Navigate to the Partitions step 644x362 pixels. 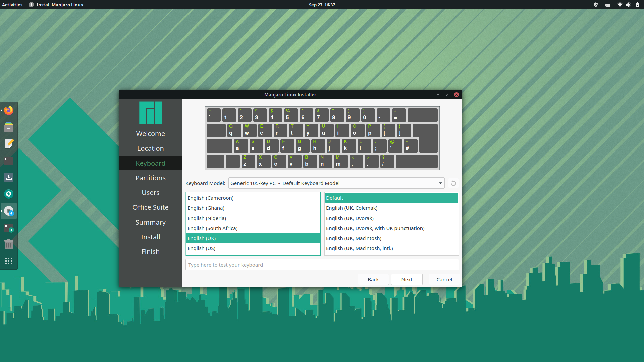150,178
